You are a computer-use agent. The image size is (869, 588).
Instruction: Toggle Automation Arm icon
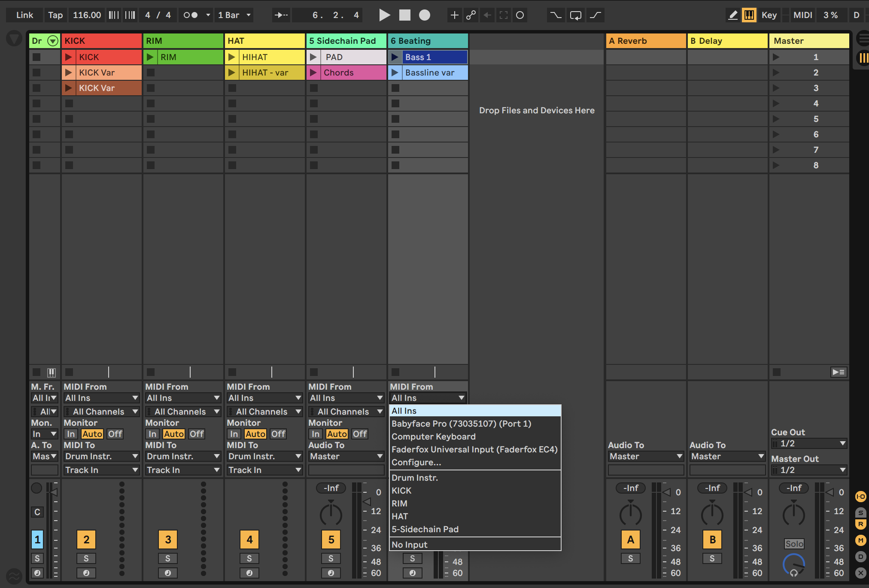click(471, 15)
